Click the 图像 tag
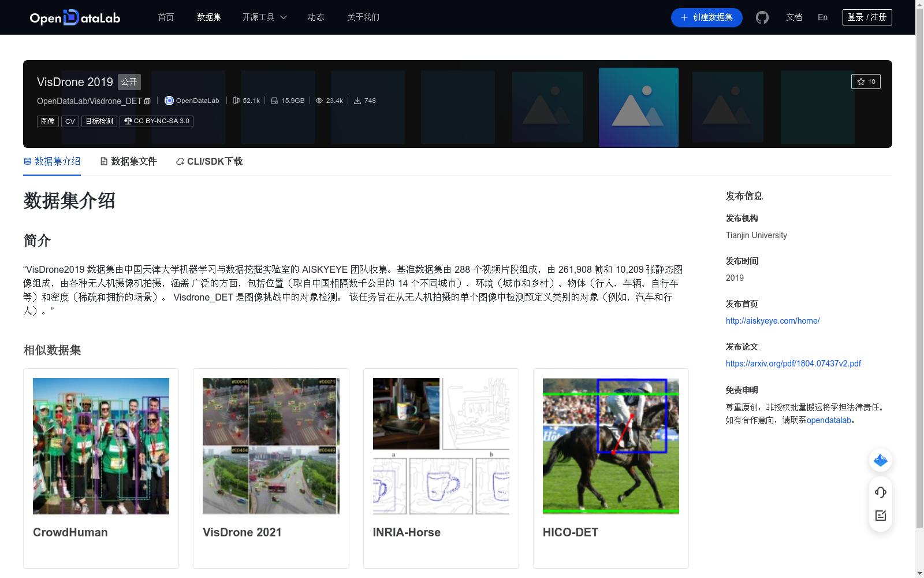The height and width of the screenshot is (578, 924). click(x=48, y=121)
